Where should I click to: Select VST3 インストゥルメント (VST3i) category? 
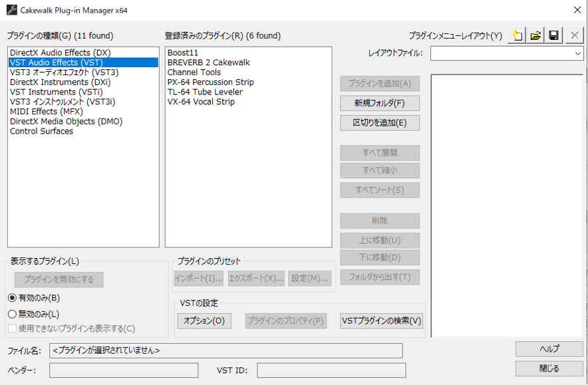63,102
